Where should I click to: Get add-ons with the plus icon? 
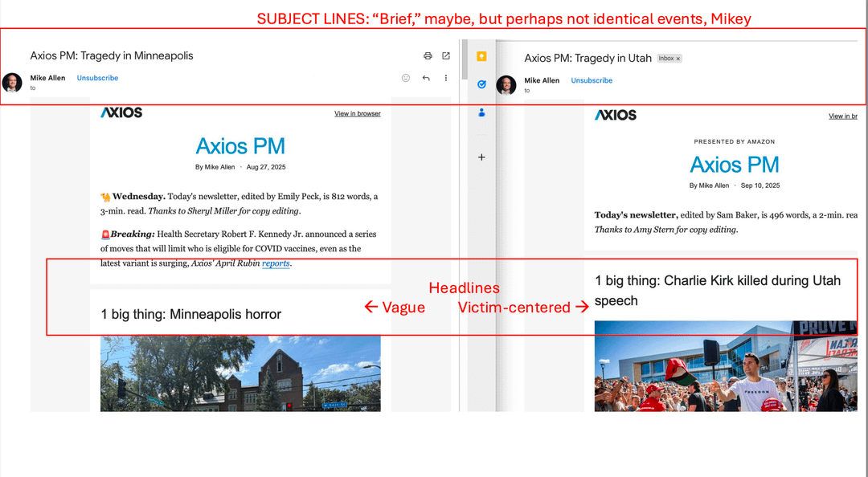tap(481, 157)
